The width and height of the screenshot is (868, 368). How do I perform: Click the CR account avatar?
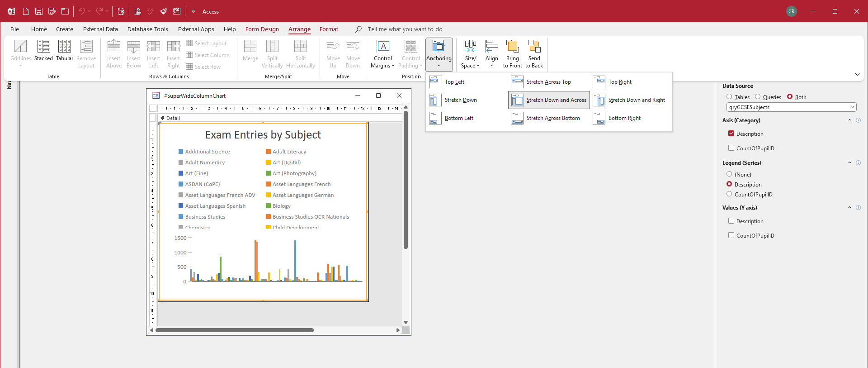coord(791,11)
